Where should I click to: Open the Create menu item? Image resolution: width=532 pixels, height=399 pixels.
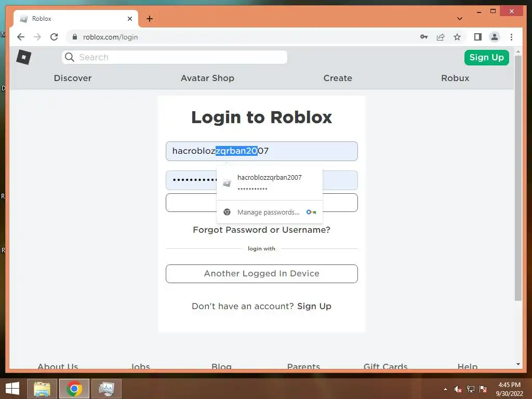[x=338, y=78]
